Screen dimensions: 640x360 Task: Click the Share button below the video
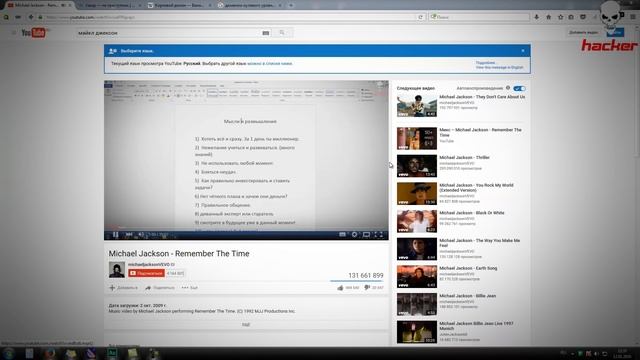[160, 288]
